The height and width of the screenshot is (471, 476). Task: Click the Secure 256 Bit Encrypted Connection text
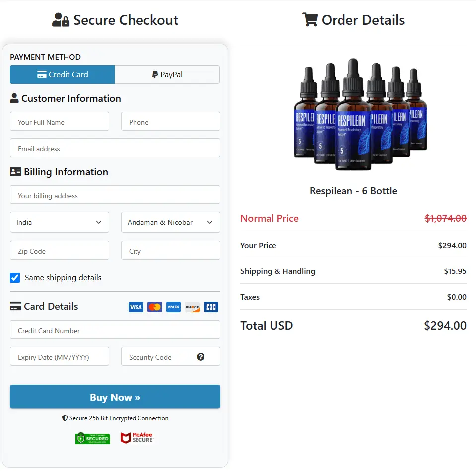(115, 418)
